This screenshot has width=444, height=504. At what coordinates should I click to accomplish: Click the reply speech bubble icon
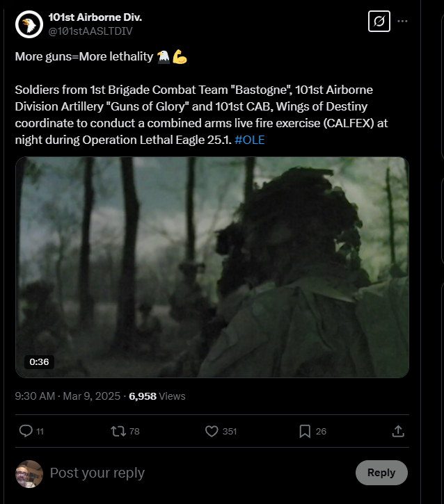point(26,431)
